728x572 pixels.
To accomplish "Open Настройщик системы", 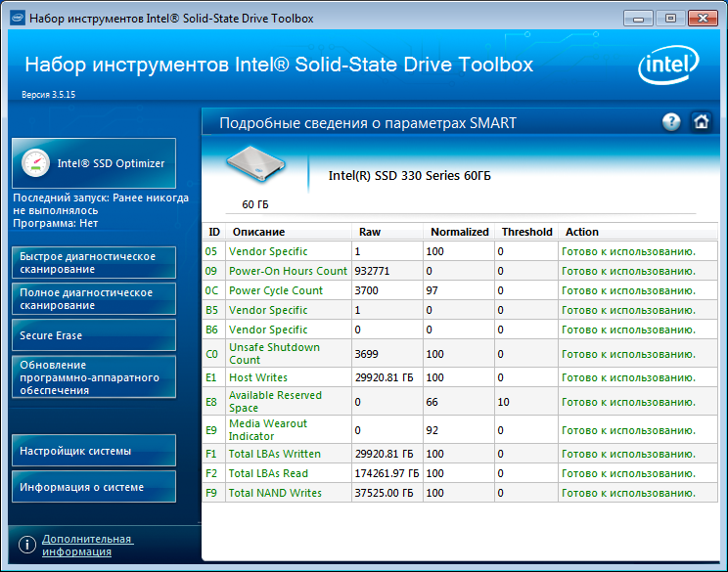I will (x=94, y=451).
